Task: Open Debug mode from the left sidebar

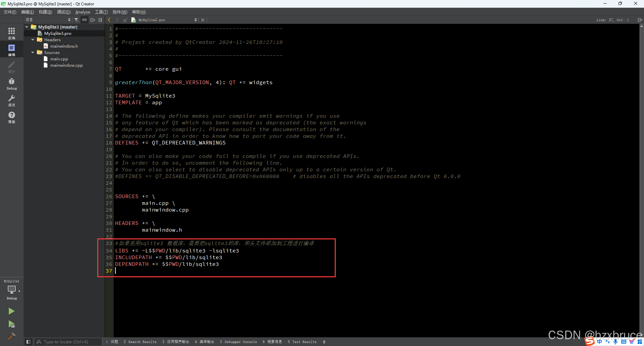Action: click(12, 83)
